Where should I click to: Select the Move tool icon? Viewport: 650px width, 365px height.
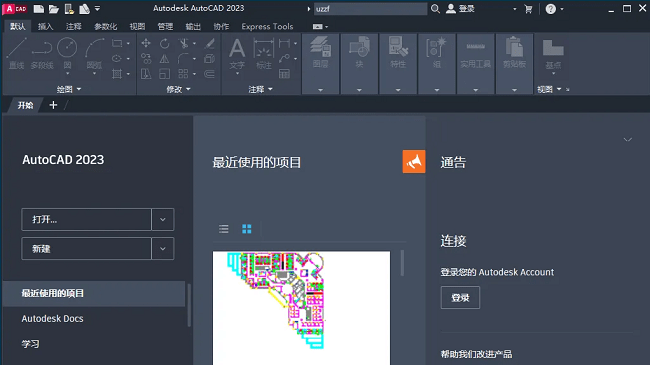pyautogui.click(x=146, y=43)
